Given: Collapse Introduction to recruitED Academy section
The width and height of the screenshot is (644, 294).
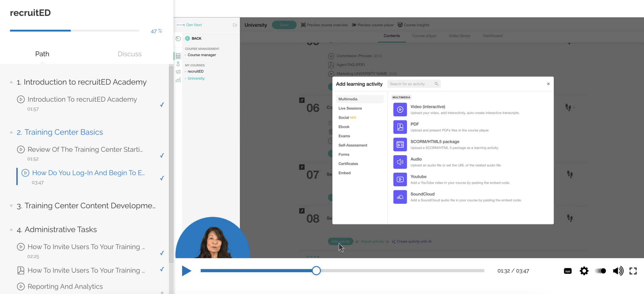Looking at the screenshot, I should coord(11,82).
